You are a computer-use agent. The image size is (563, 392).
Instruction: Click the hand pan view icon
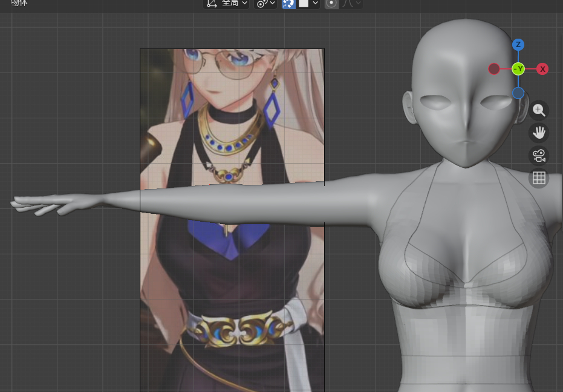click(539, 132)
